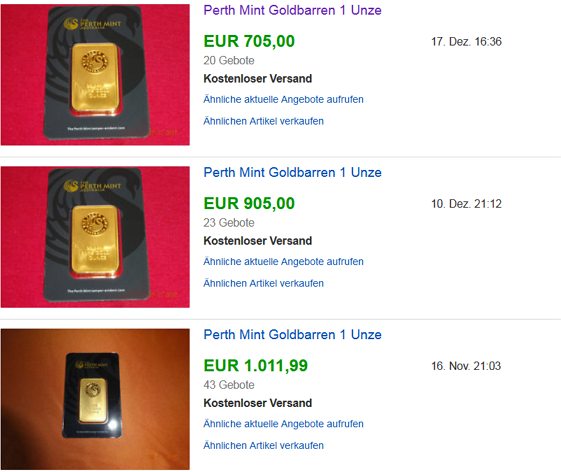Click thumbnail of the EUR 905,00 gold bar
The height and width of the screenshot is (472, 561).
coord(95,237)
